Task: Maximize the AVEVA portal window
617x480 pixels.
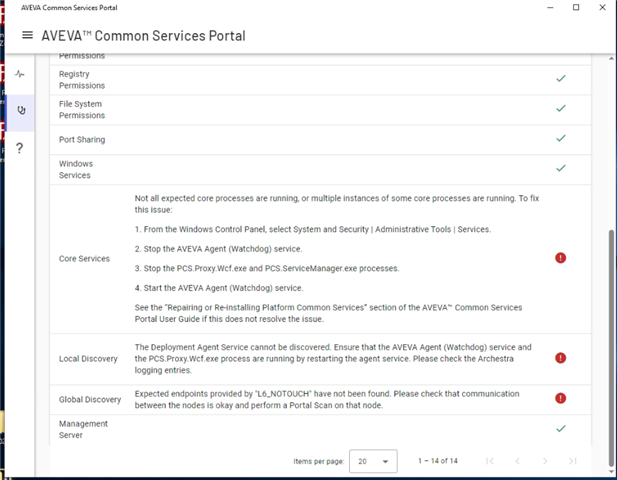Action: click(576, 7)
